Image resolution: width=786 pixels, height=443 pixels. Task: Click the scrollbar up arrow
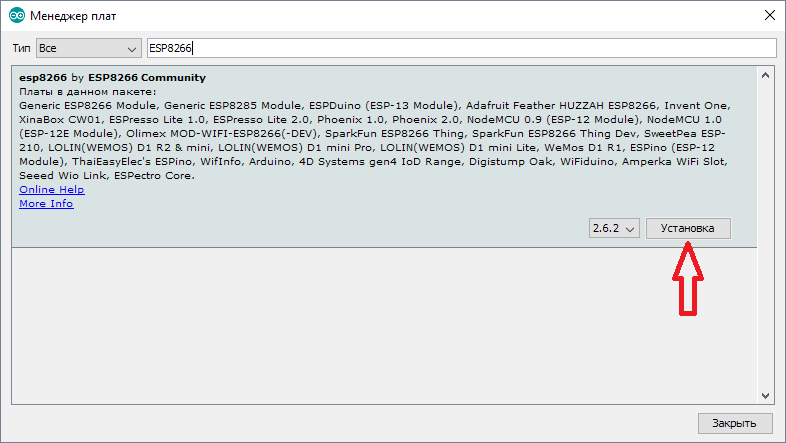point(765,76)
